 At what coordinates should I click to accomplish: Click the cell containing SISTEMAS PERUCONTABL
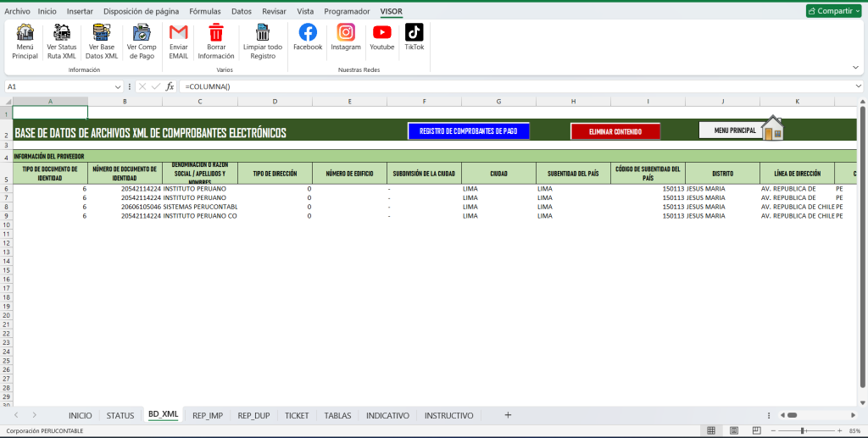pyautogui.click(x=200, y=207)
